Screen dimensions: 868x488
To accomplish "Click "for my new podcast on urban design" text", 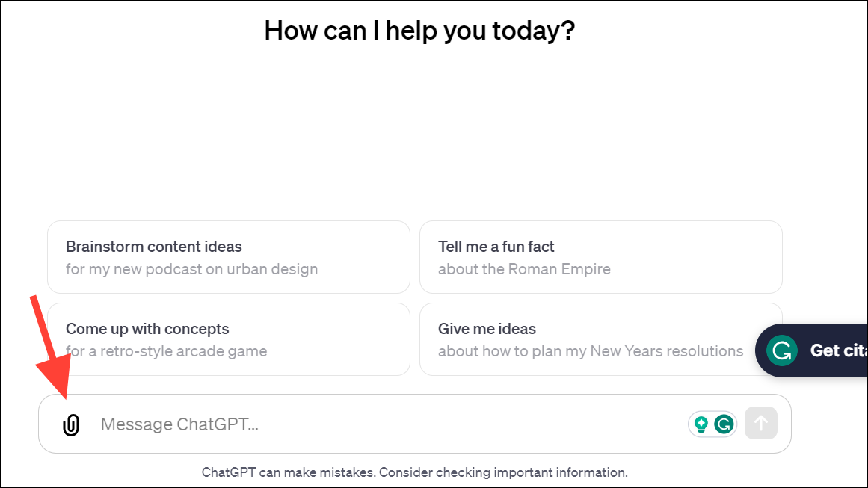I will coord(191,269).
